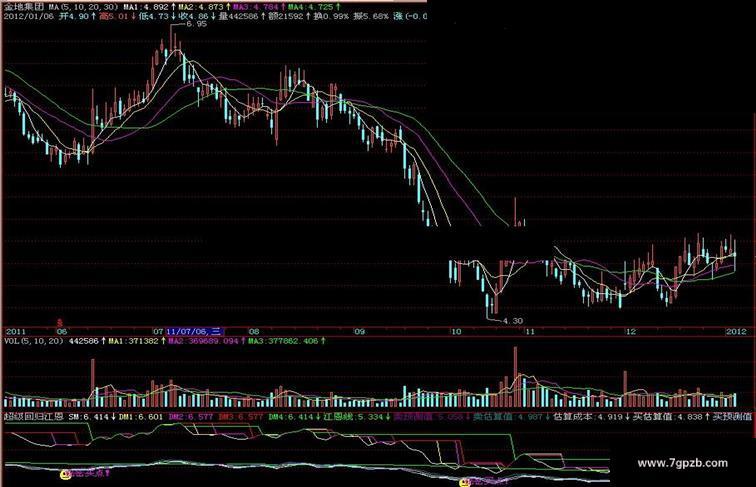
Task: Click the 2012 year mark on the date axis
Action: 736,331
